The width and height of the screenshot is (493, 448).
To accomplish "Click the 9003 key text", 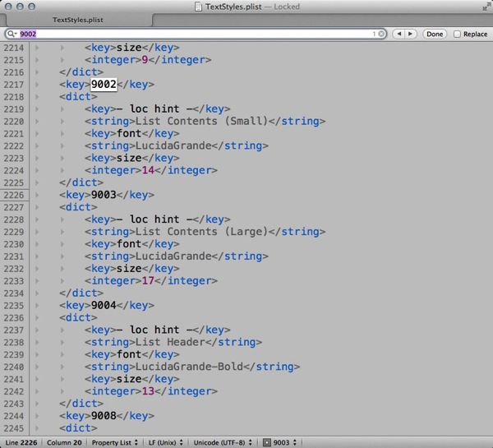I will coord(104,195).
